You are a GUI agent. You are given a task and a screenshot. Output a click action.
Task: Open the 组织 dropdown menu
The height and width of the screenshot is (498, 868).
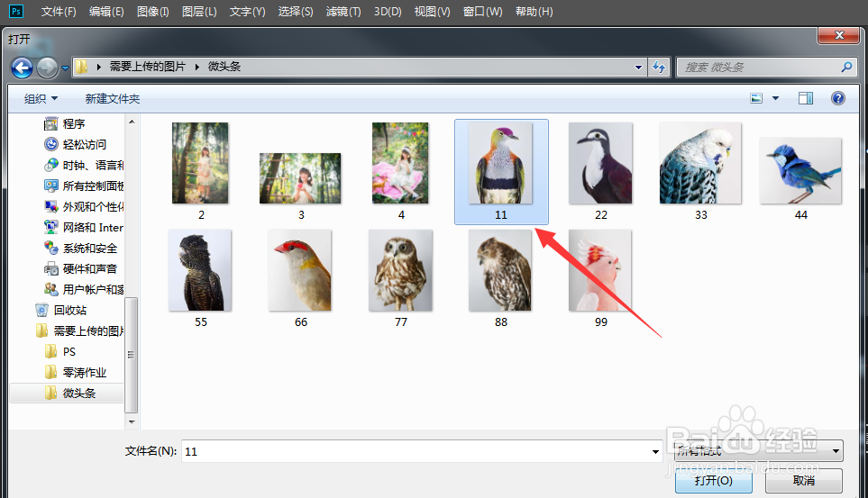[x=41, y=98]
